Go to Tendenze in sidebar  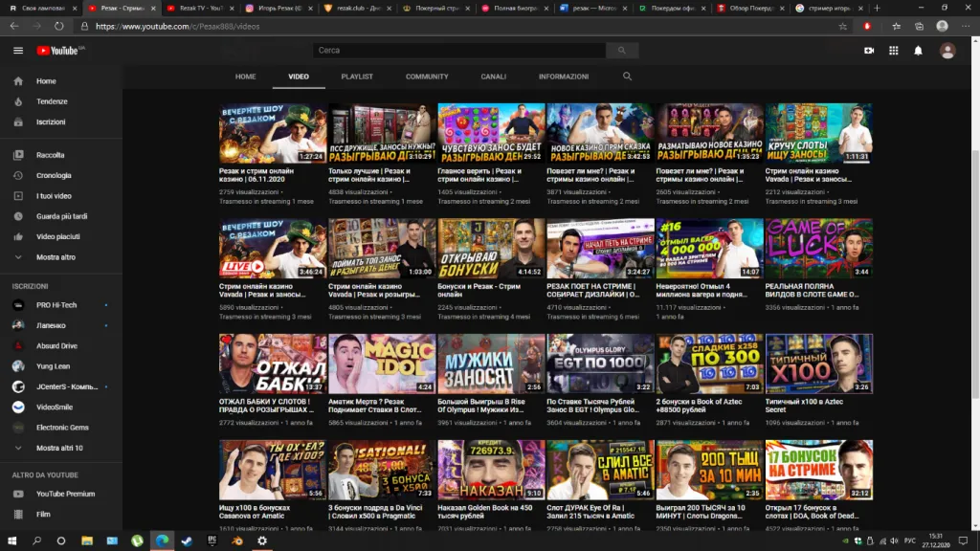52,101
